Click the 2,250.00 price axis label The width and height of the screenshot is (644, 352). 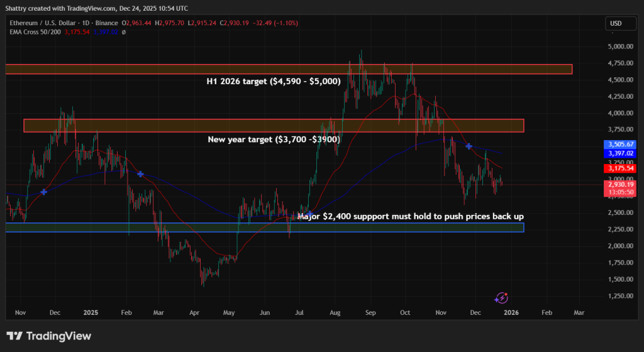620,229
